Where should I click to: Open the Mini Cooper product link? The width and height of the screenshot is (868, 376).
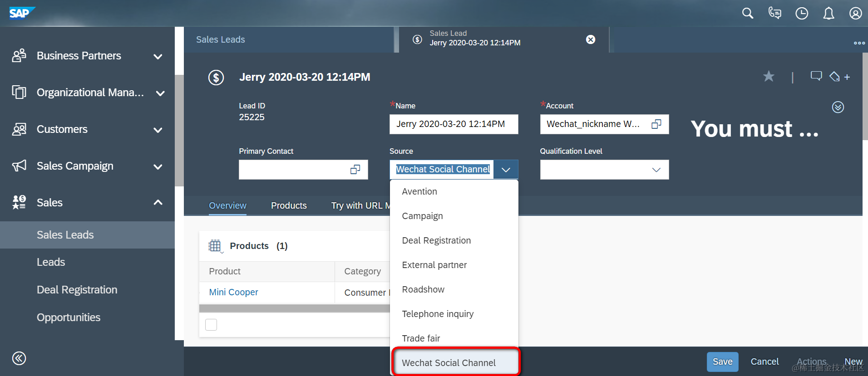pyautogui.click(x=233, y=292)
